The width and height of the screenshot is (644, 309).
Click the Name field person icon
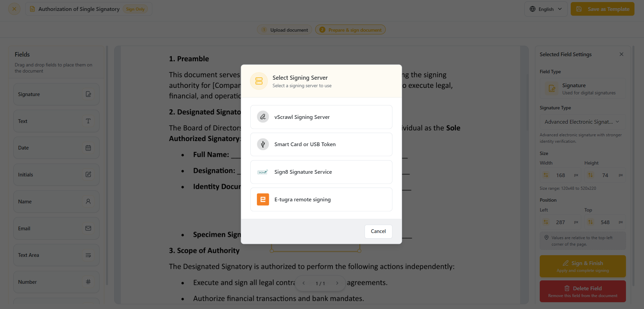pos(88,201)
